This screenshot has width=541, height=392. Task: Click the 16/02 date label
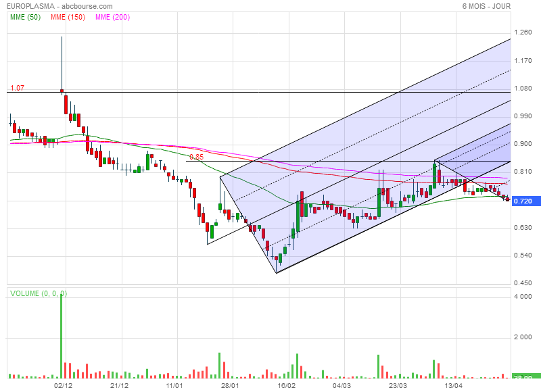(x=286, y=385)
